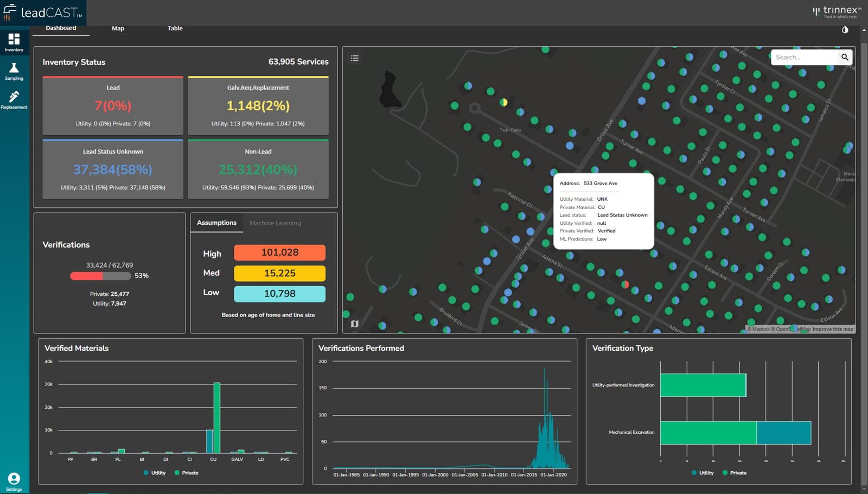Open the Inventory section in sidebar

click(14, 42)
